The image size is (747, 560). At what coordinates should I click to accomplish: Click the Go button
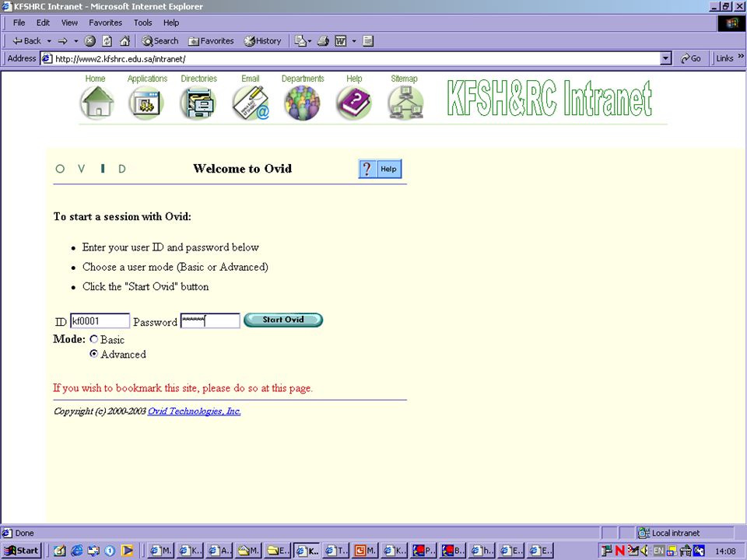pos(691,58)
